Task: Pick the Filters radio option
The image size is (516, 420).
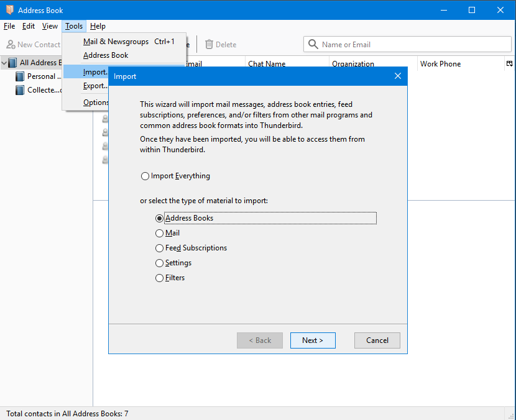Action: [x=159, y=278]
